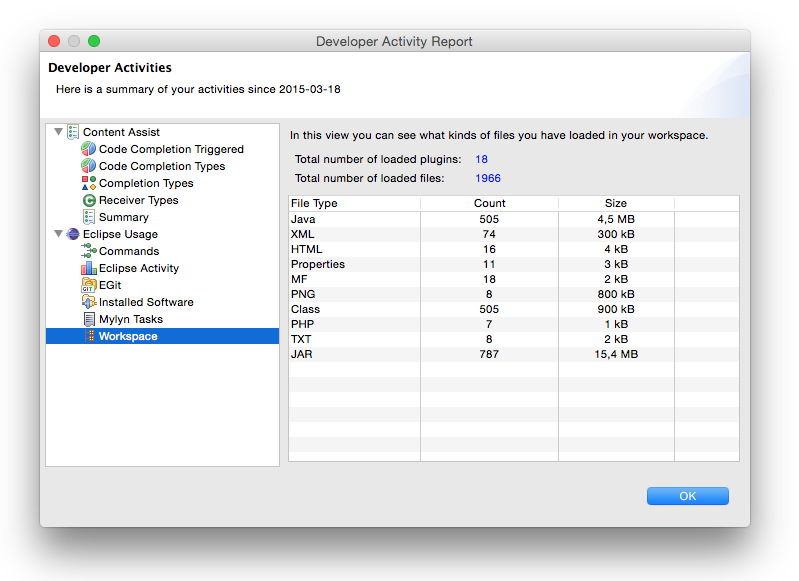799x581 pixels.
Task: Click the Completion Types shapes icon
Action: coord(89,183)
